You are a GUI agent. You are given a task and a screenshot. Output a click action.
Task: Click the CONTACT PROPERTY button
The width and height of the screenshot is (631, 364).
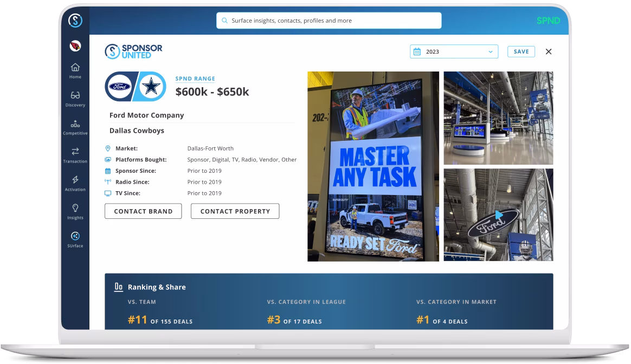click(235, 211)
